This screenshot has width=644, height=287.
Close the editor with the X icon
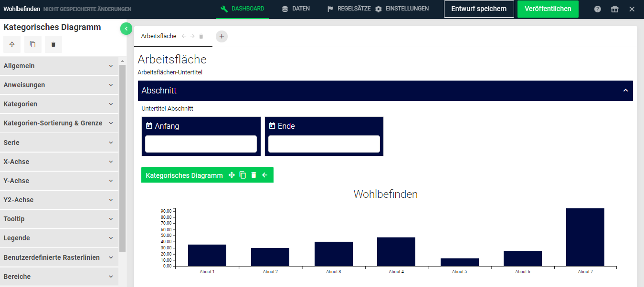pos(632,9)
